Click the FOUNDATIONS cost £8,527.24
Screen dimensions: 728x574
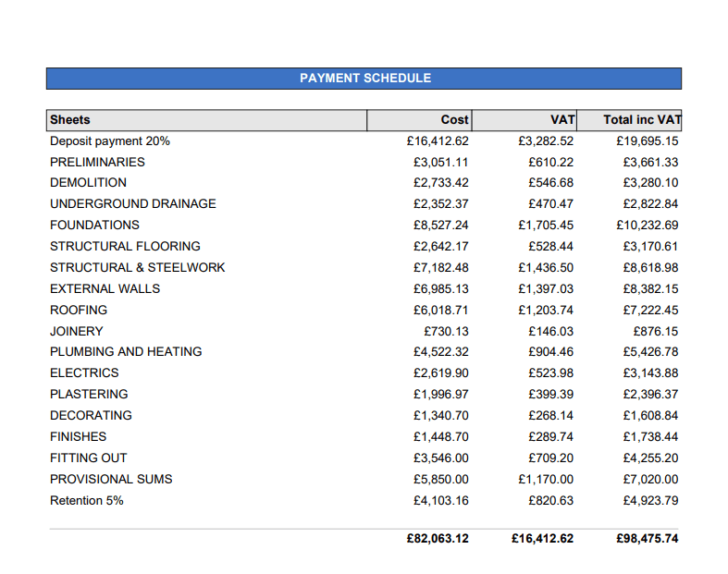point(440,225)
